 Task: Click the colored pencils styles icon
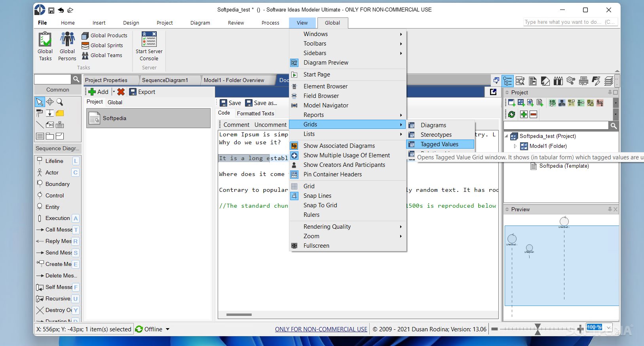coord(558,81)
